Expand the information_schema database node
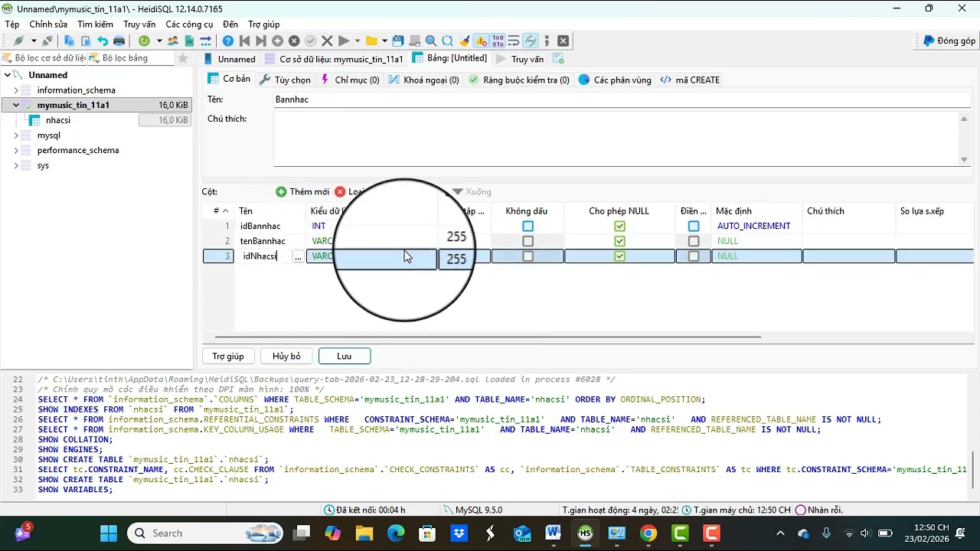This screenshot has width=980, height=551. 16,90
